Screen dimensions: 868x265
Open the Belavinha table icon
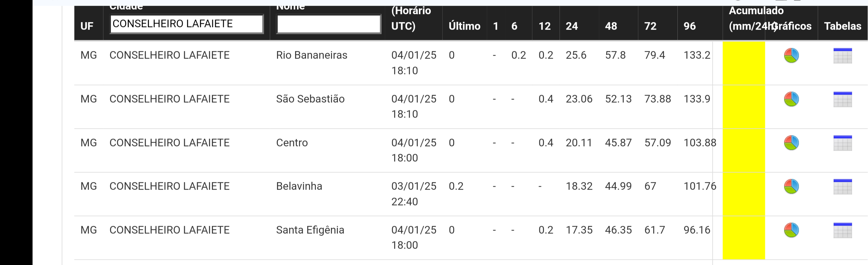843,187
